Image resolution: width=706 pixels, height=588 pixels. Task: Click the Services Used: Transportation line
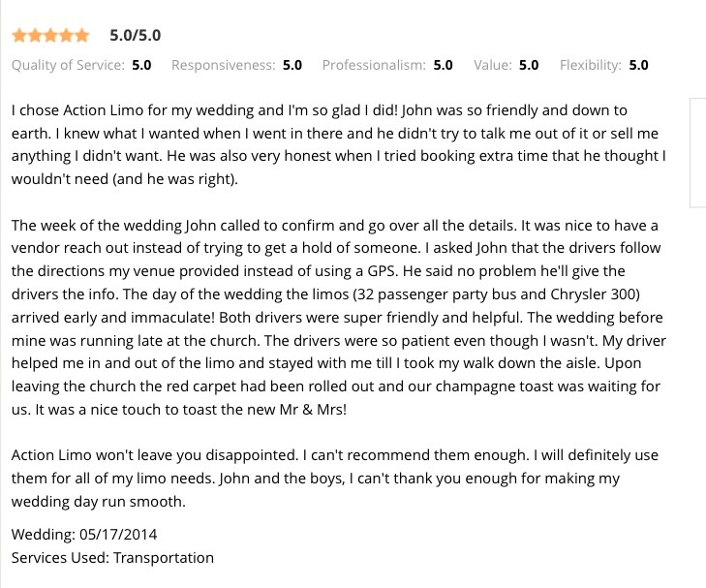112,557
